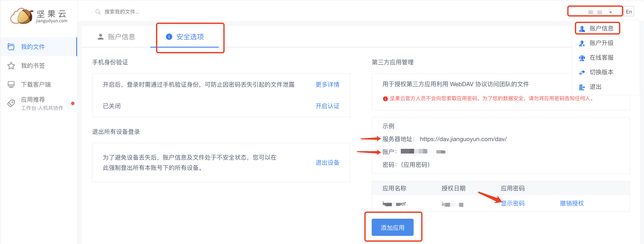Click the 显示密码 link
This screenshot has width=644, height=244.
[x=513, y=203]
